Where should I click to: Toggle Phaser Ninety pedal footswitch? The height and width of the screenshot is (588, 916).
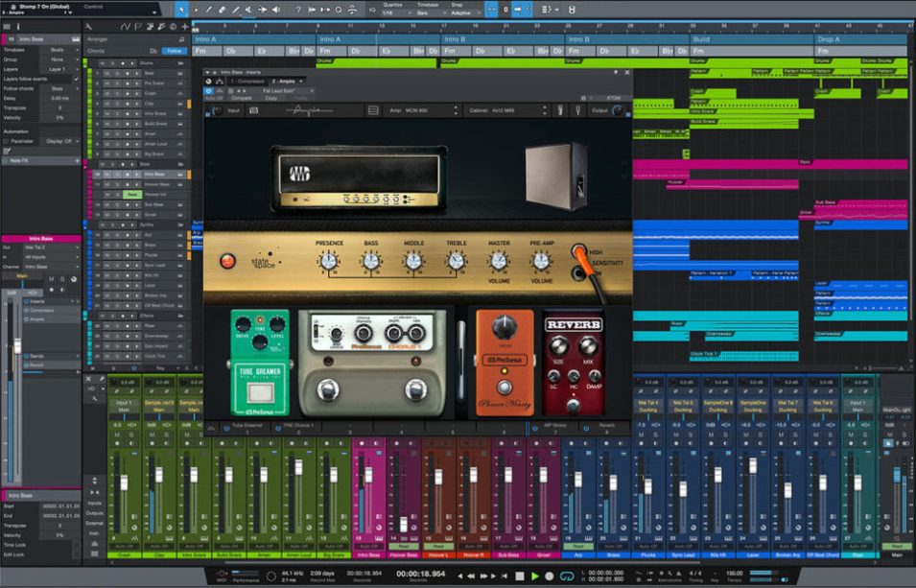(505, 387)
